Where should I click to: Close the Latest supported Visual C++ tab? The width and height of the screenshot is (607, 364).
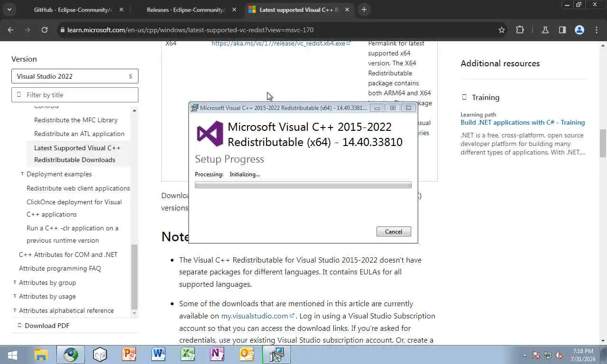point(348,9)
